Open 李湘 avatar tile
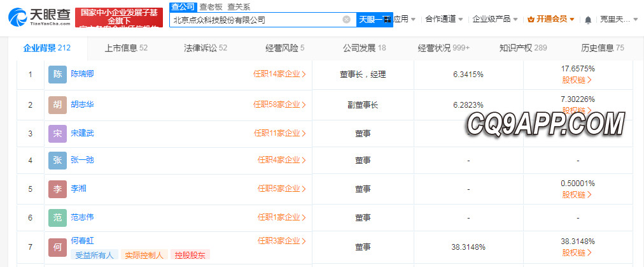 point(57,189)
